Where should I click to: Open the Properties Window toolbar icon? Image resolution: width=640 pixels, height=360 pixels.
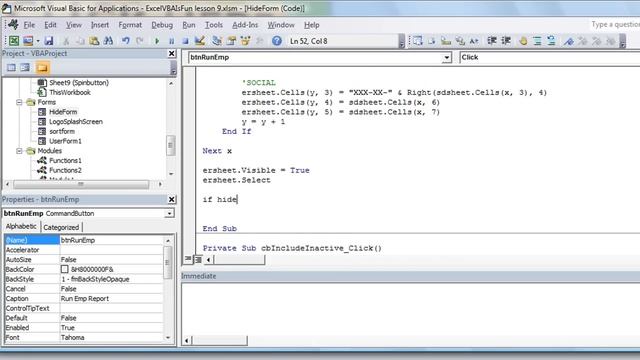tap(231, 41)
